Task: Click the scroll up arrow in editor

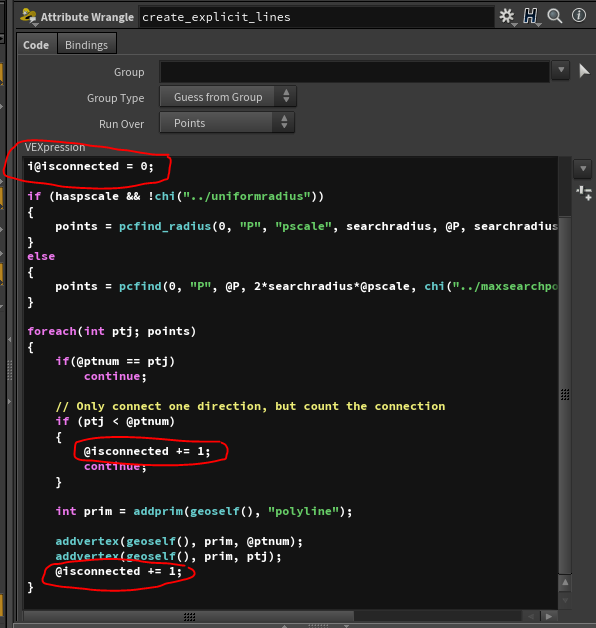Action: [x=565, y=583]
